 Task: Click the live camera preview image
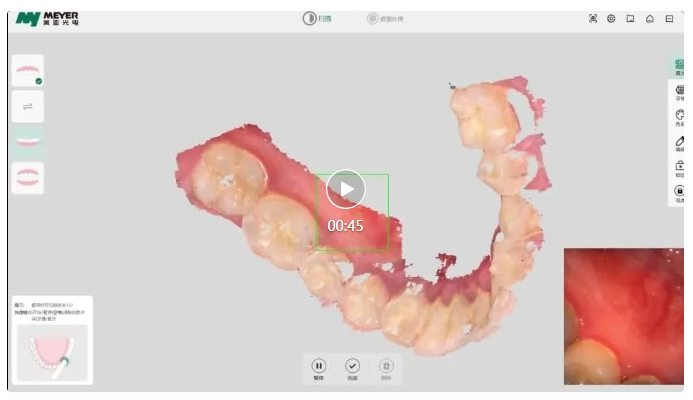[x=623, y=316]
